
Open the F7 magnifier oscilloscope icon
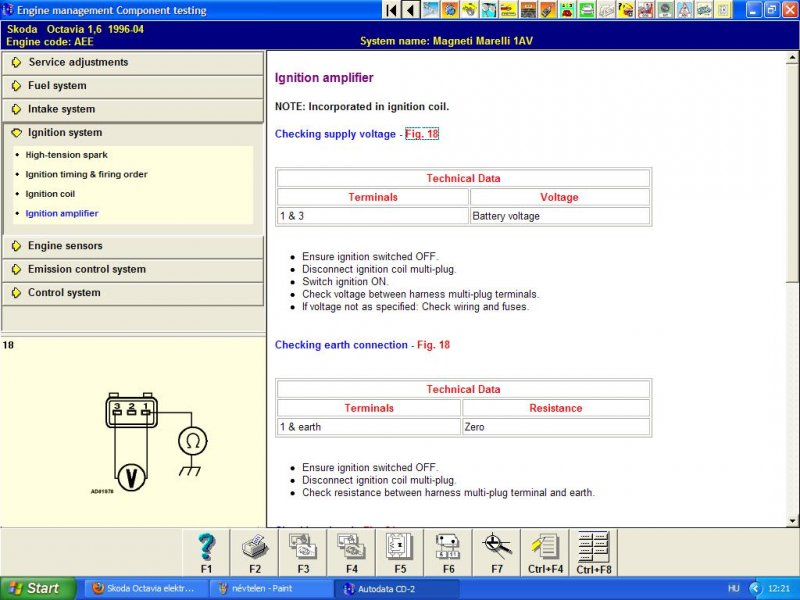pyautogui.click(x=497, y=553)
